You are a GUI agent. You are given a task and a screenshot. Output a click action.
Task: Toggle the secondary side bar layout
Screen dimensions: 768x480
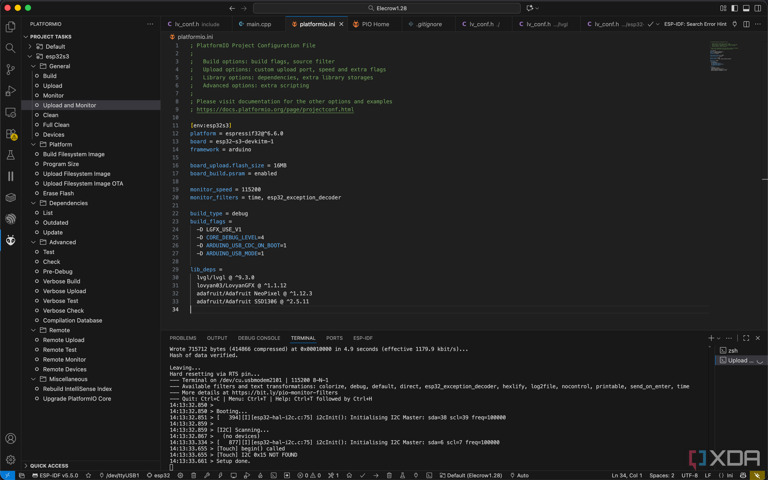click(x=758, y=8)
